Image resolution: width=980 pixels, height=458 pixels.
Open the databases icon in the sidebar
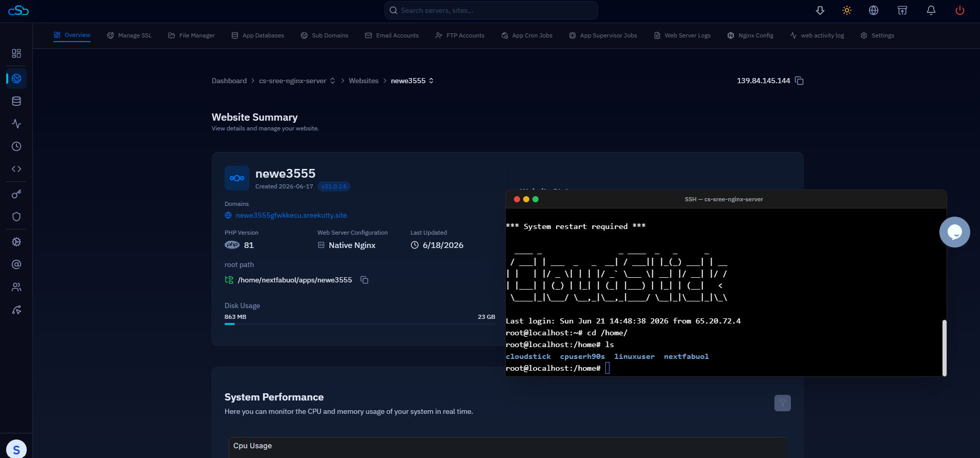[x=16, y=101]
